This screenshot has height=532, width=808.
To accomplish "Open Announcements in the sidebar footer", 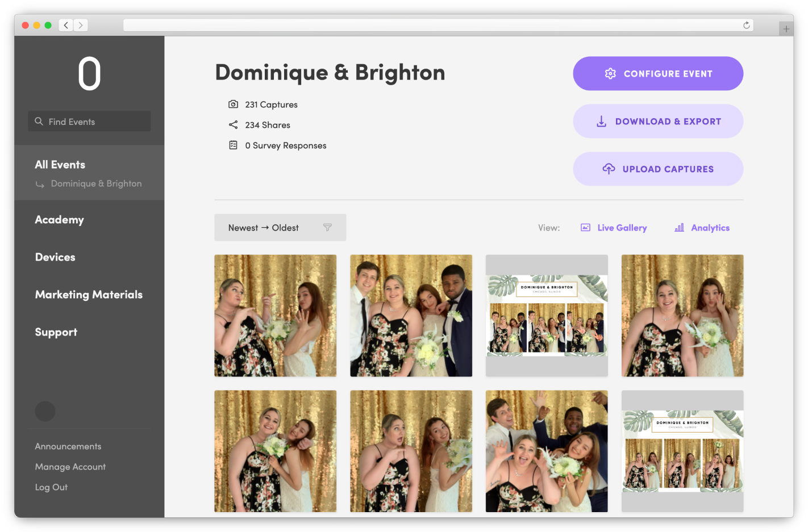I will click(68, 446).
